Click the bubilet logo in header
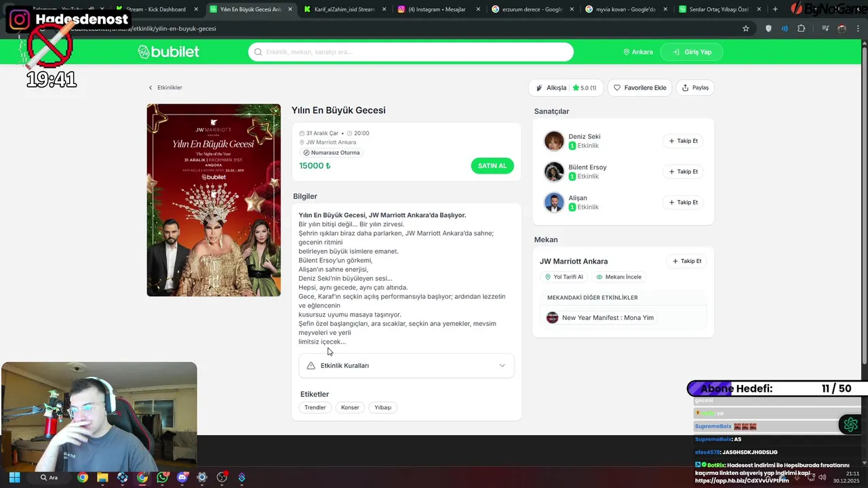This screenshot has width=868, height=488. coord(168,52)
